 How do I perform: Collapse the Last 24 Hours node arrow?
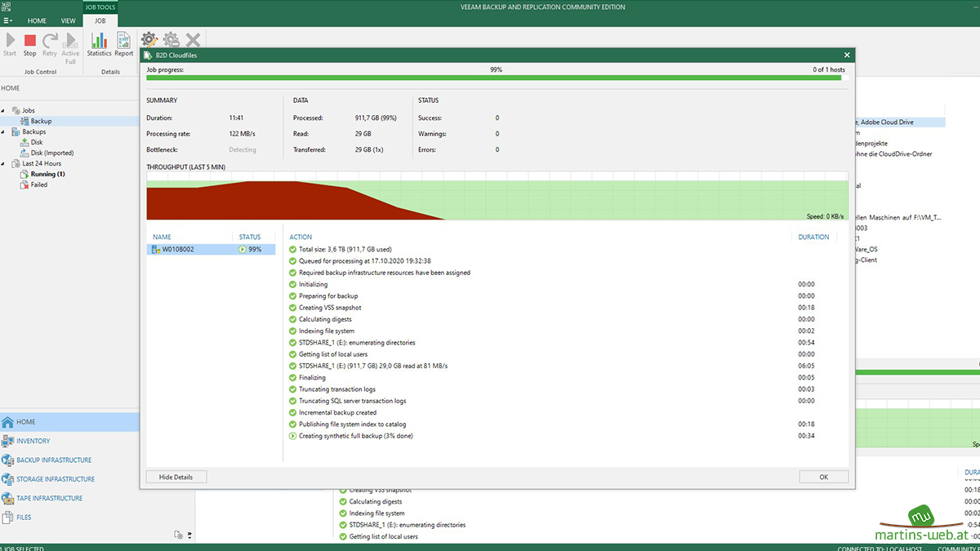(x=3, y=163)
